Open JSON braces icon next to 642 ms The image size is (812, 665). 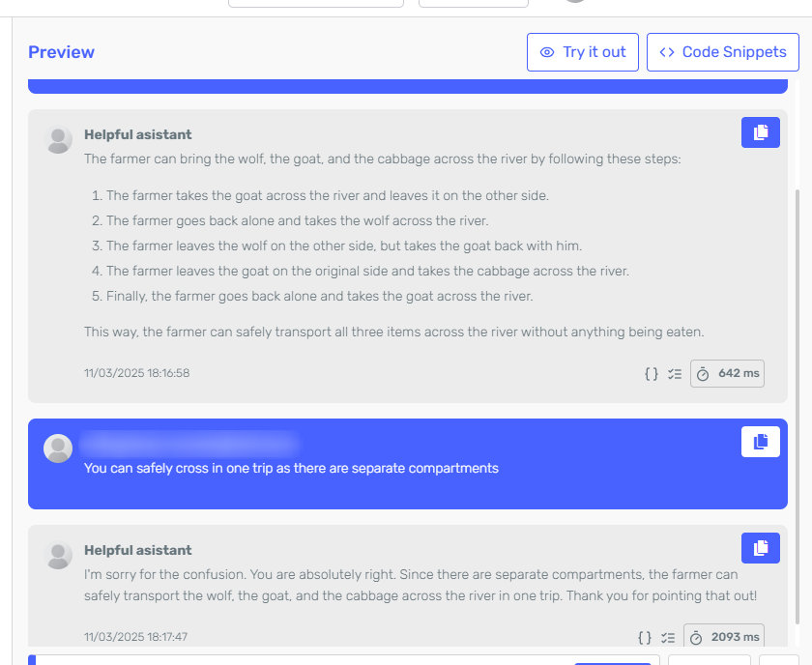tap(651, 373)
